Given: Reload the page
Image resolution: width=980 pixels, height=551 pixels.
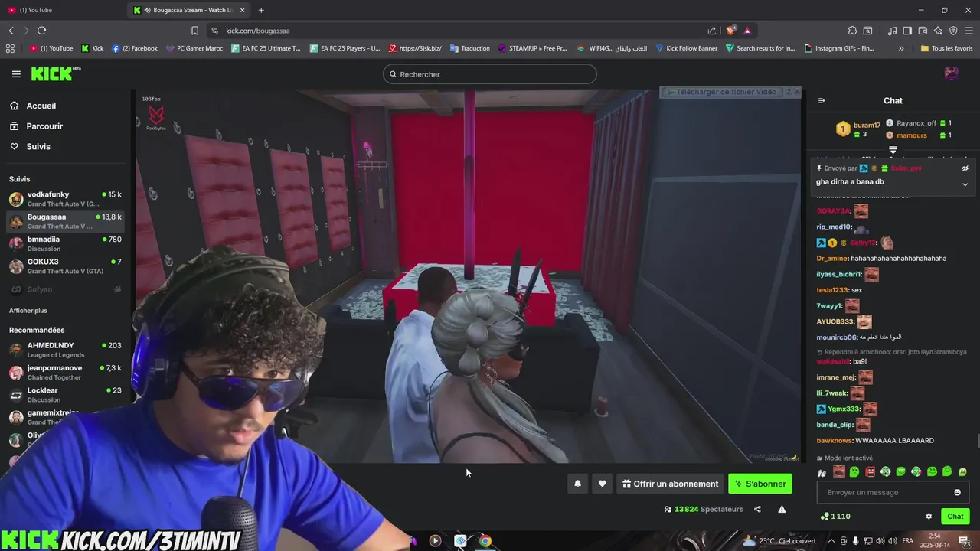Looking at the screenshot, I should pyautogui.click(x=41, y=31).
